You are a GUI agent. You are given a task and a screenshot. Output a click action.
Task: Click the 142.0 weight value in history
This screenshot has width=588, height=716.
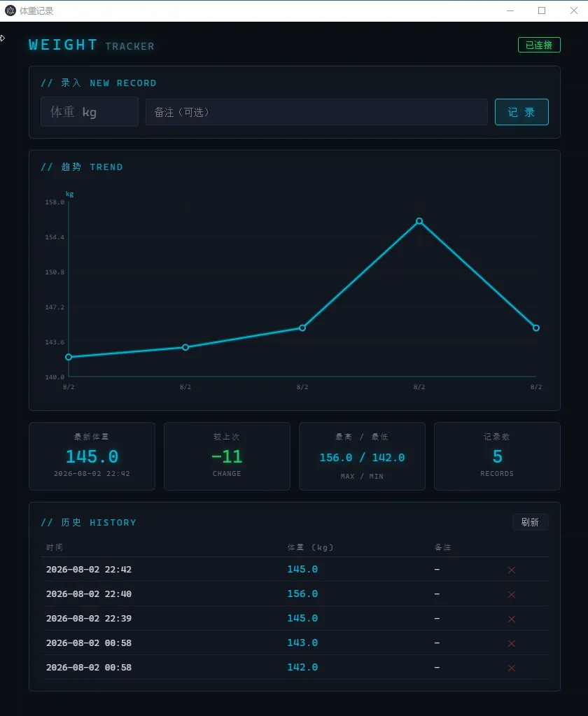pos(302,667)
